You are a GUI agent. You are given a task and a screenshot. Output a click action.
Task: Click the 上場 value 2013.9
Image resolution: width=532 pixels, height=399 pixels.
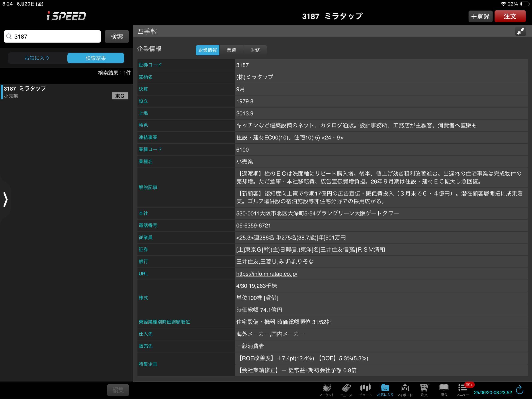(245, 113)
